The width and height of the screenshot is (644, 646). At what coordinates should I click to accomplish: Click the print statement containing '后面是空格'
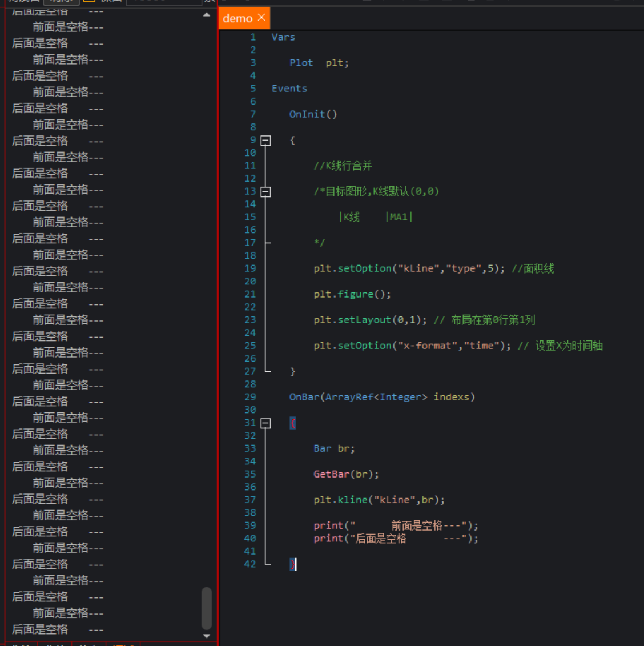pos(396,539)
